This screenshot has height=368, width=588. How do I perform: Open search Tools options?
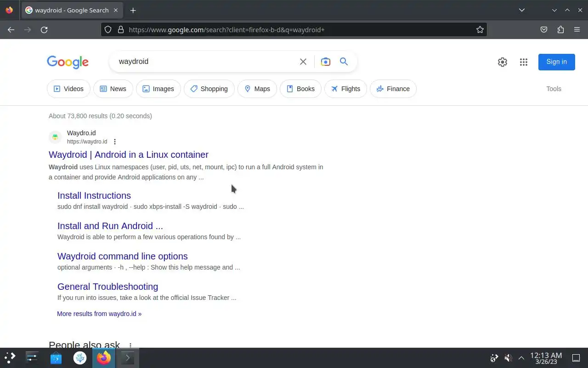[x=554, y=89]
